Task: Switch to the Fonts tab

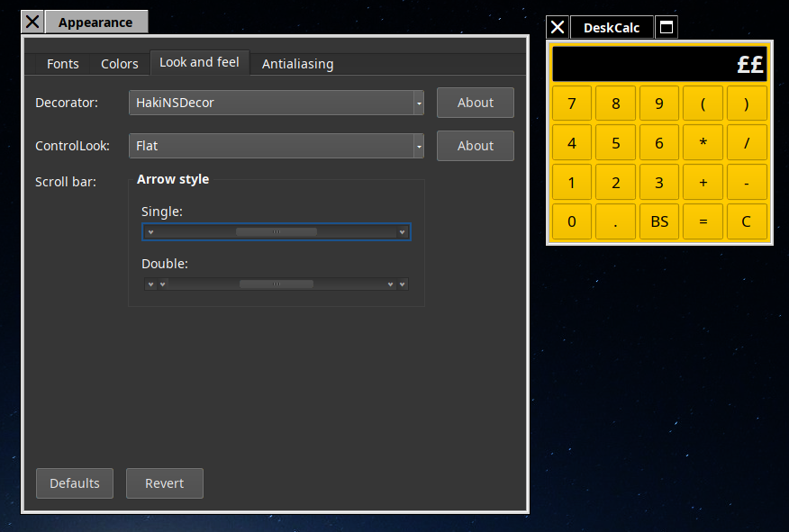Action: tap(63, 64)
